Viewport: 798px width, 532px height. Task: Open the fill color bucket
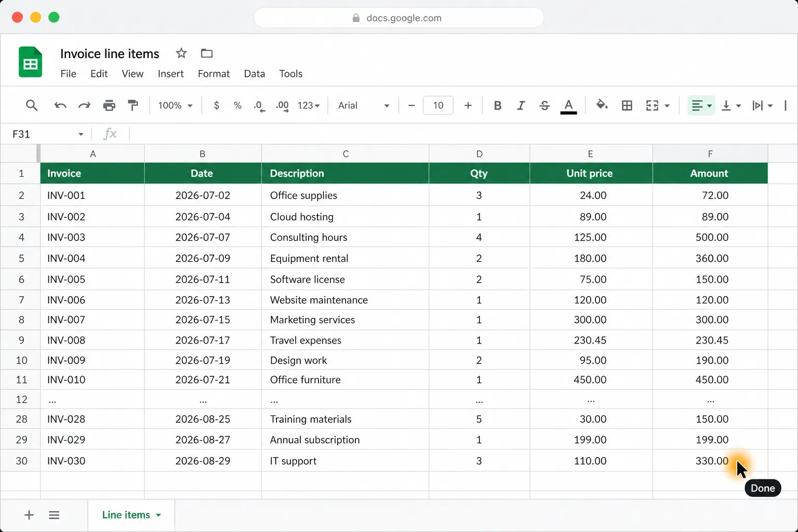[x=602, y=105]
